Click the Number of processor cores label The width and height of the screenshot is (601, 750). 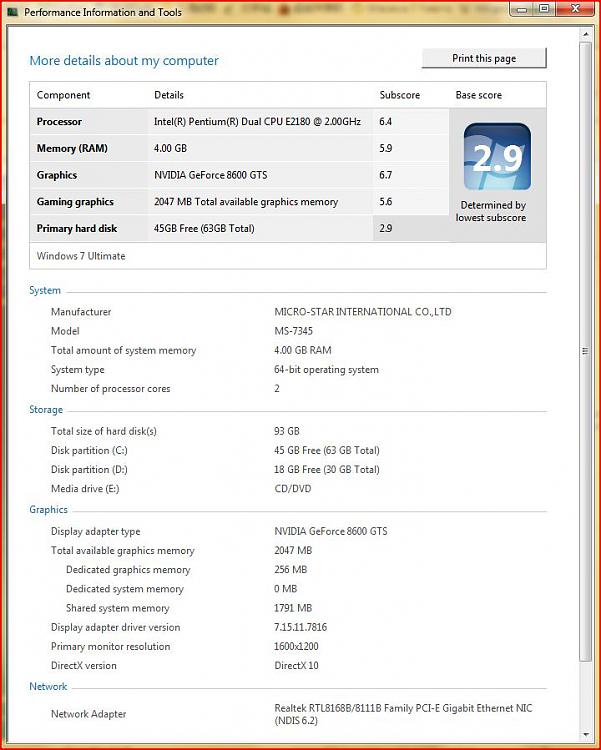pyautogui.click(x=111, y=389)
